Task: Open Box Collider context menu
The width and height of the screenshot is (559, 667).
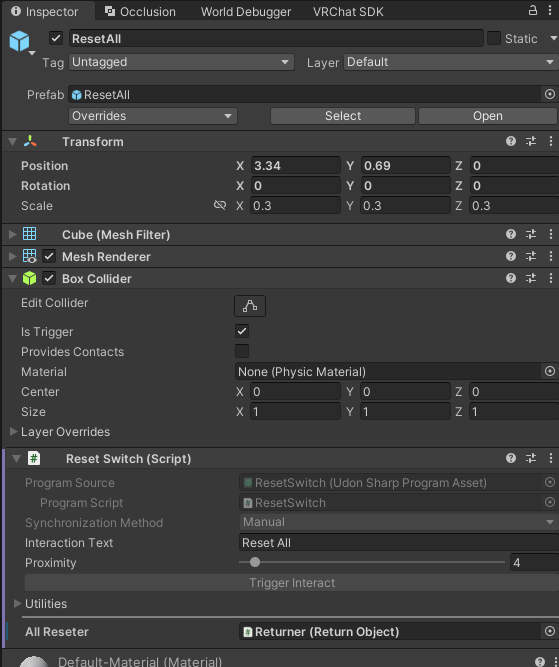Action: 550,278
